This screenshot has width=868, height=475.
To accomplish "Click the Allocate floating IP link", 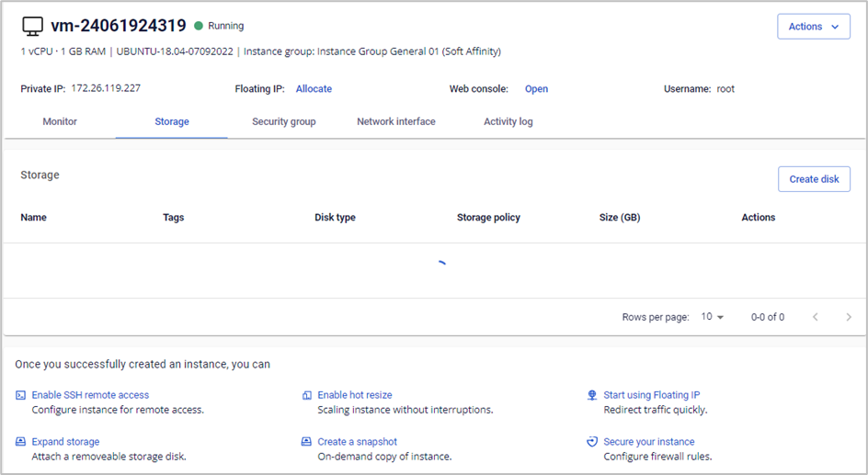I will (x=314, y=89).
